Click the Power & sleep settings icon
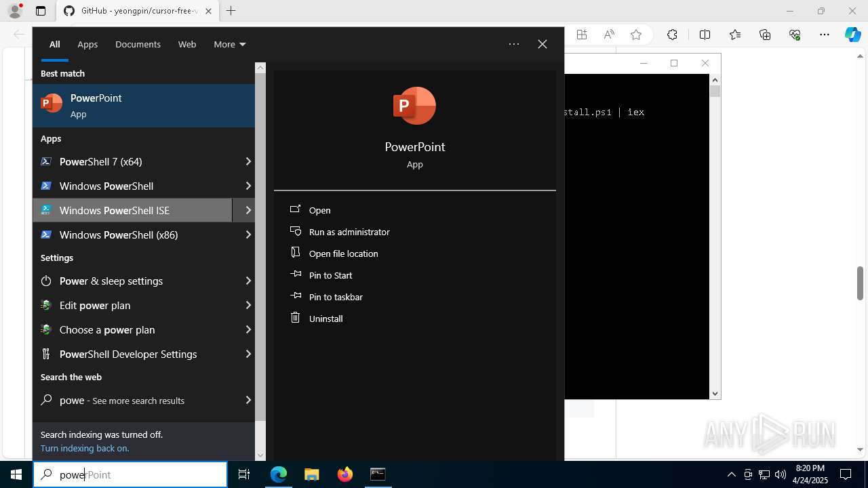868x488 pixels. [46, 281]
